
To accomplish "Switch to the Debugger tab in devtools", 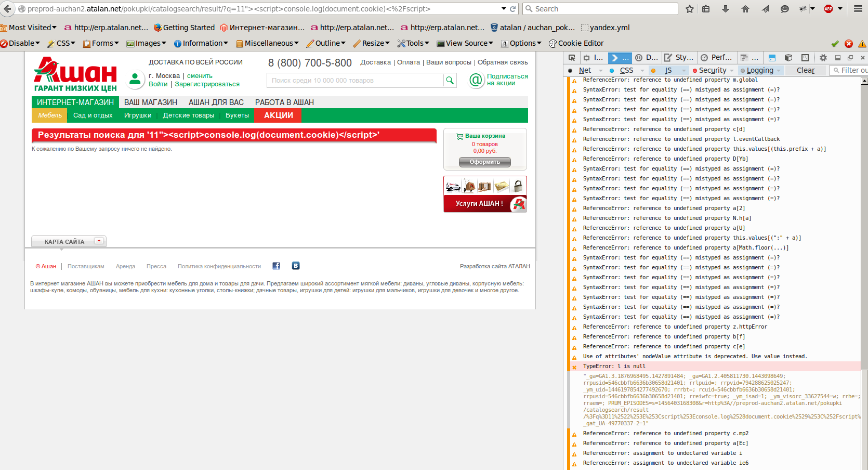I will 647,58.
